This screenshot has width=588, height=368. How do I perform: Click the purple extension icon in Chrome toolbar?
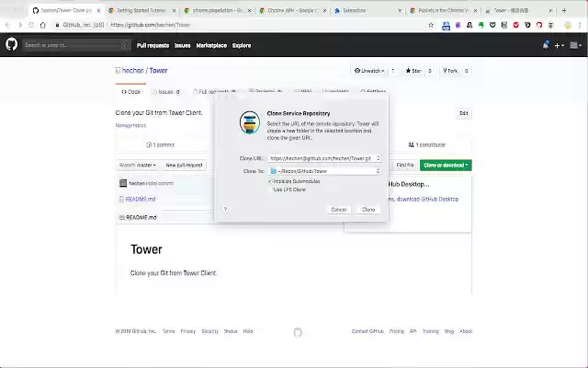click(458, 25)
